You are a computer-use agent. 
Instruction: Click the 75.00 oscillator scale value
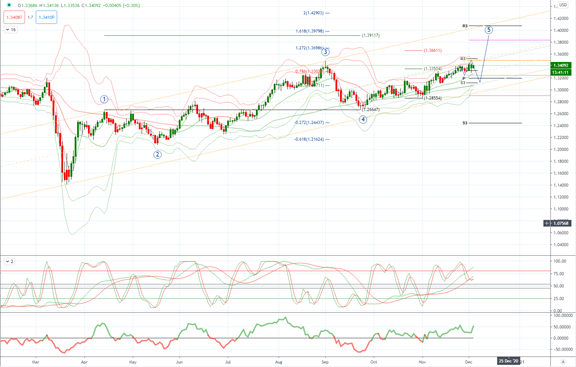coord(559,274)
